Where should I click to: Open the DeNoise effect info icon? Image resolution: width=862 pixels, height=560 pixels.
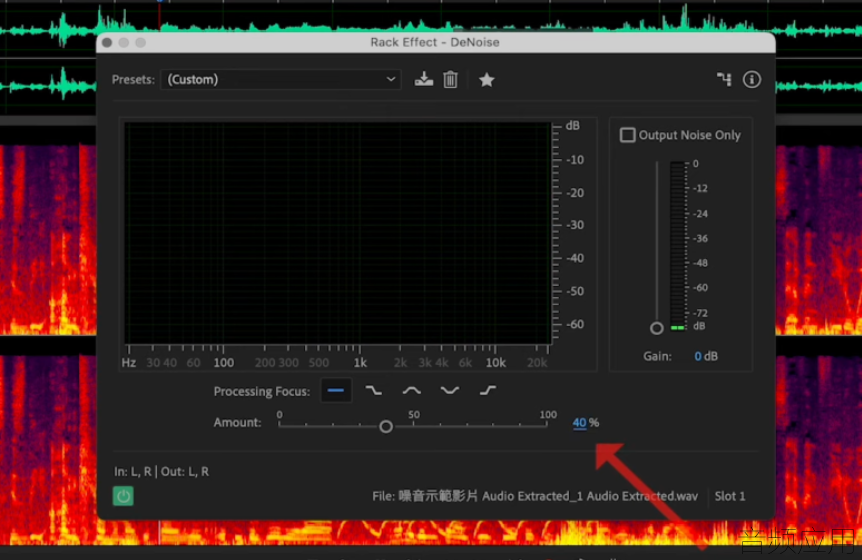pyautogui.click(x=752, y=80)
